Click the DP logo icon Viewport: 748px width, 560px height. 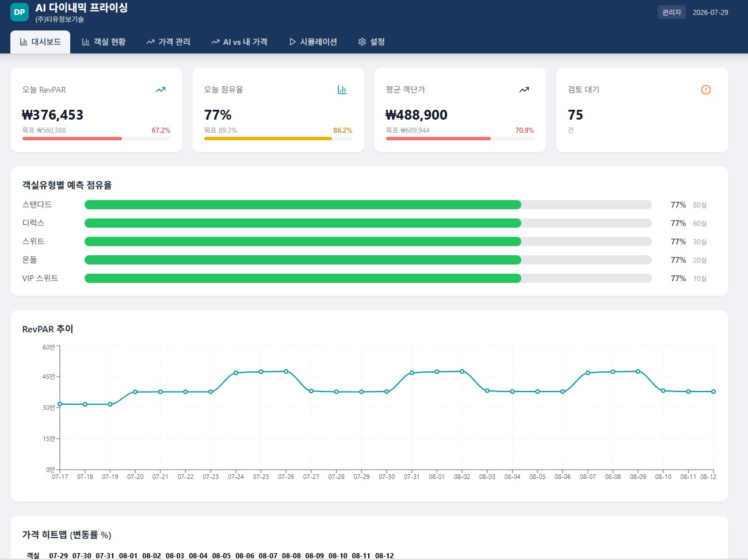tap(20, 12)
